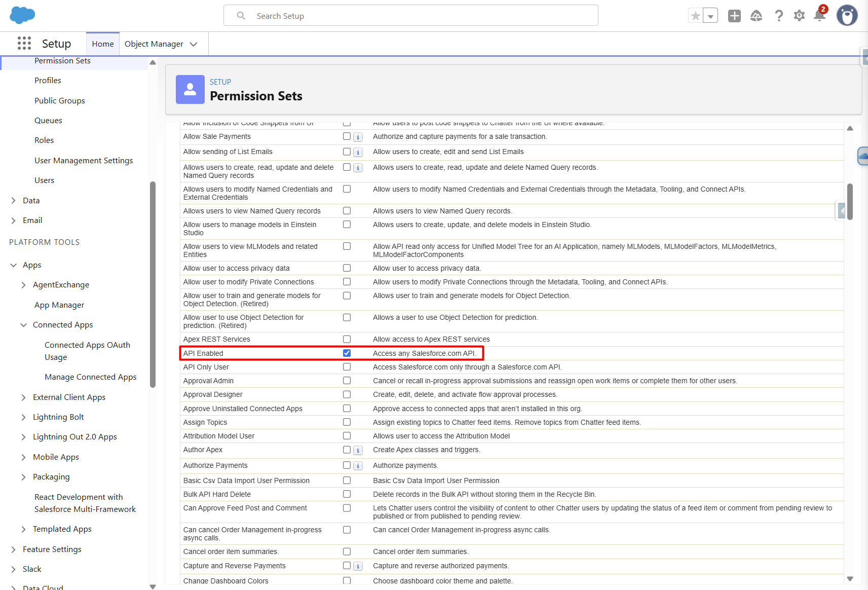Image resolution: width=868 pixels, height=590 pixels.
Task: Expand the Packaging chevron
Action: click(24, 477)
